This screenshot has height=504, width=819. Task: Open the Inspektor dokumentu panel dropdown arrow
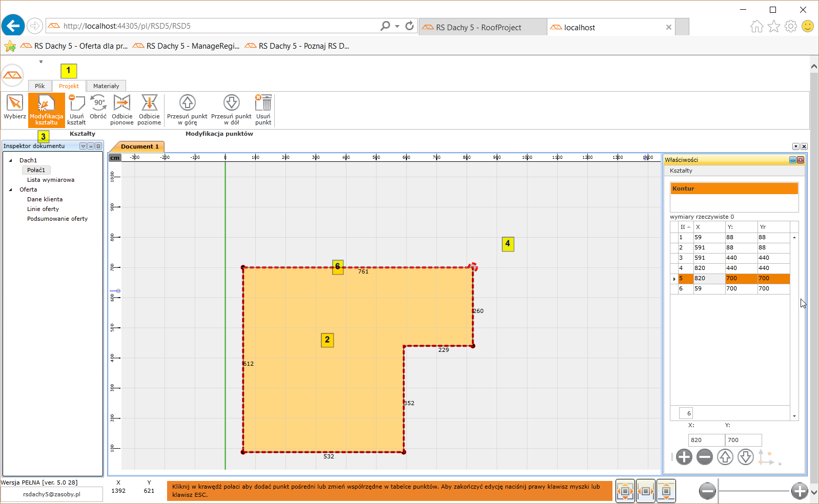click(x=83, y=146)
